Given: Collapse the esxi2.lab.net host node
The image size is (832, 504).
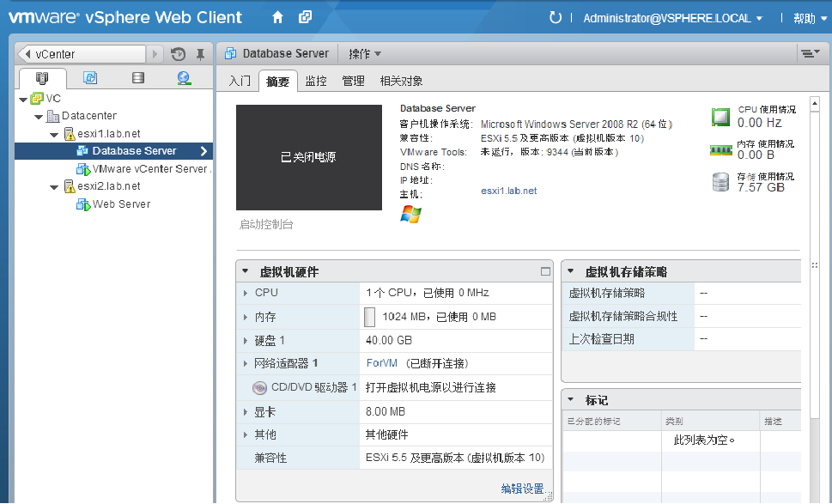Looking at the screenshot, I should 53,187.
